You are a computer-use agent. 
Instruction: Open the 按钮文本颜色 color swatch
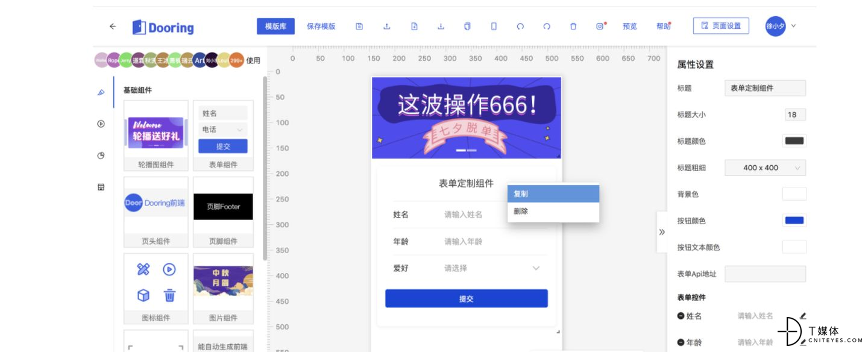794,247
